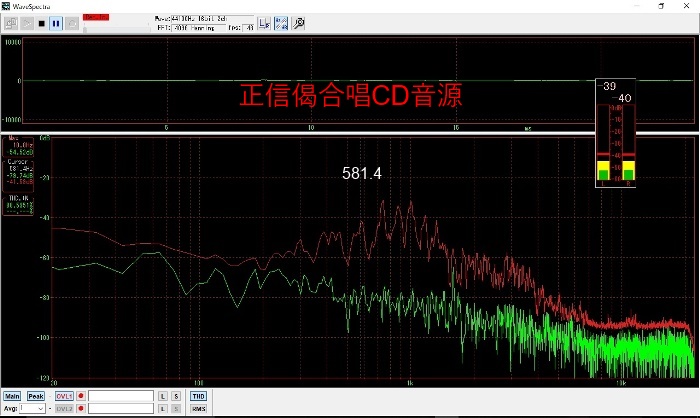Click the OVL2 overlay name field
Screen dimensions: 700x418
coord(121,409)
